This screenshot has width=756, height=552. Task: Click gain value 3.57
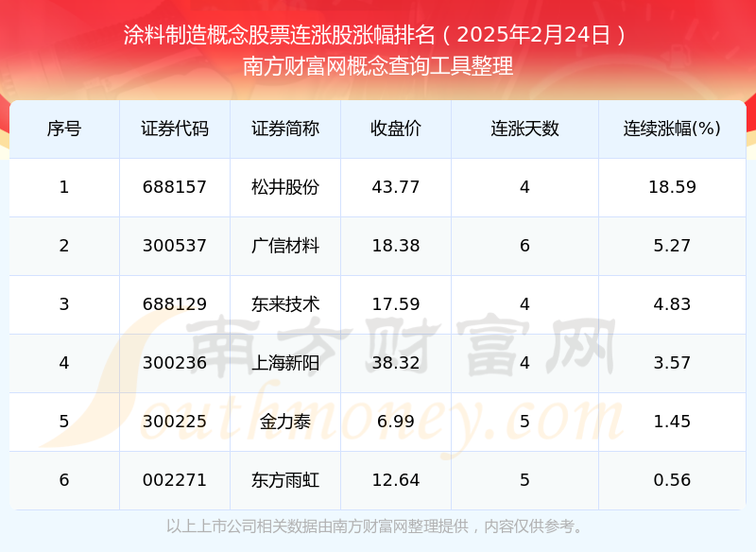point(672,363)
